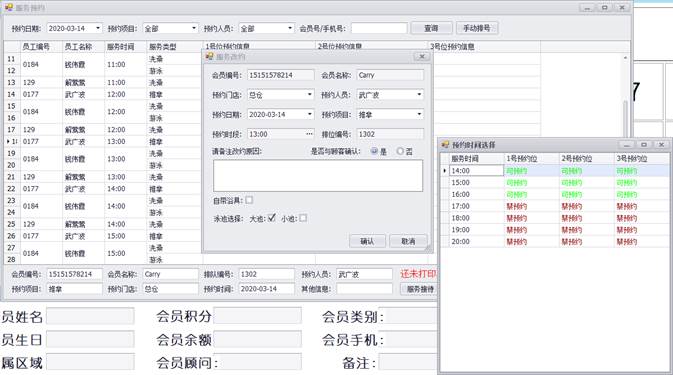The image size is (673, 375).
Task: Expand 预约项目 dropdown in 服务改约 dialog
Action: tap(419, 114)
